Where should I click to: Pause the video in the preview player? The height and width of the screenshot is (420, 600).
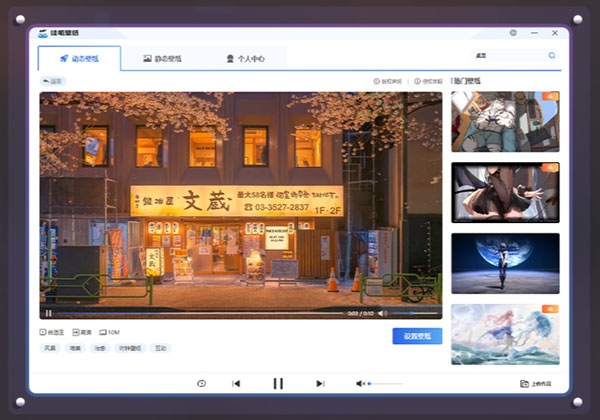tap(49, 313)
